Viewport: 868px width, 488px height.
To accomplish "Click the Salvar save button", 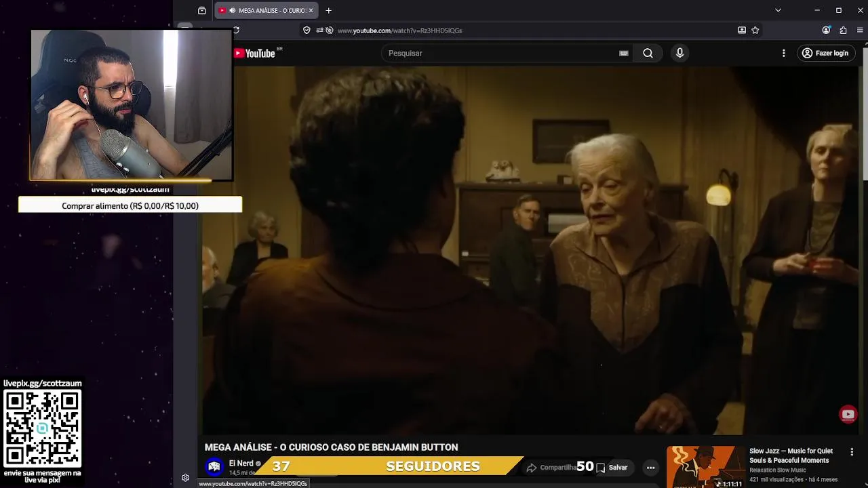I will point(612,467).
